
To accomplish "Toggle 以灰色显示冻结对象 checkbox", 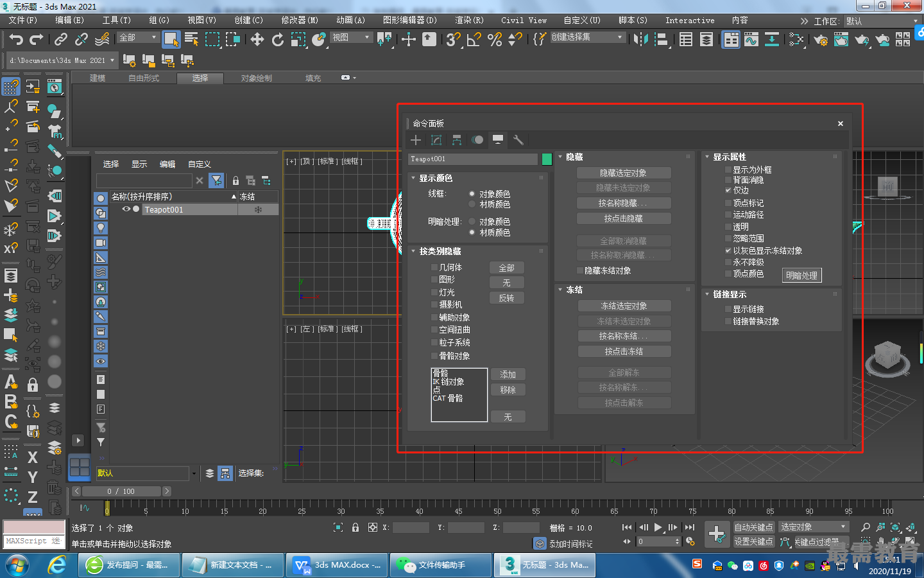I will [728, 250].
